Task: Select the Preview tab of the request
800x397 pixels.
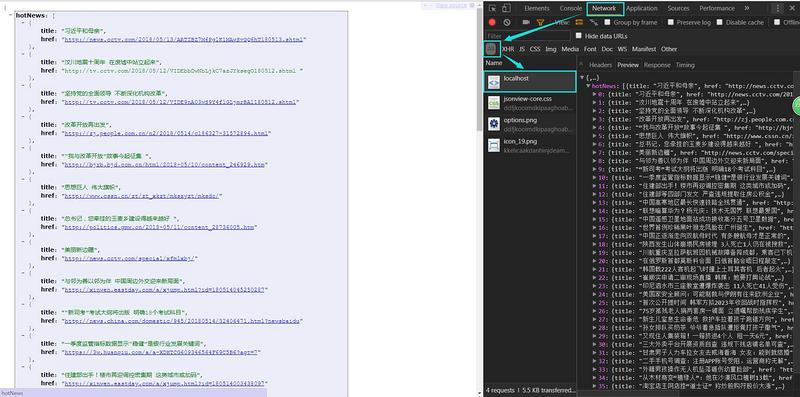Action: point(628,65)
